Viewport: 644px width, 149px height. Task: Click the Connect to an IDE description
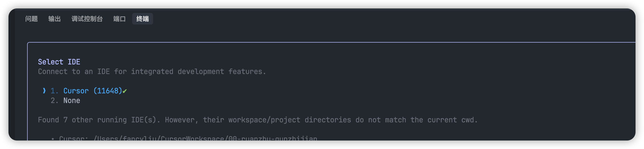tap(152, 72)
